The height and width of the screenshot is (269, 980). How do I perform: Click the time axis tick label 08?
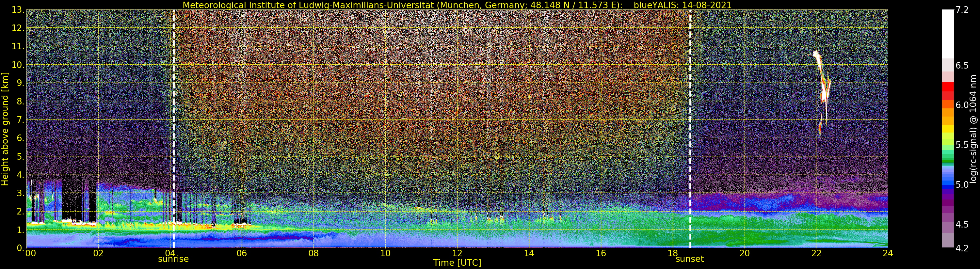313,253
